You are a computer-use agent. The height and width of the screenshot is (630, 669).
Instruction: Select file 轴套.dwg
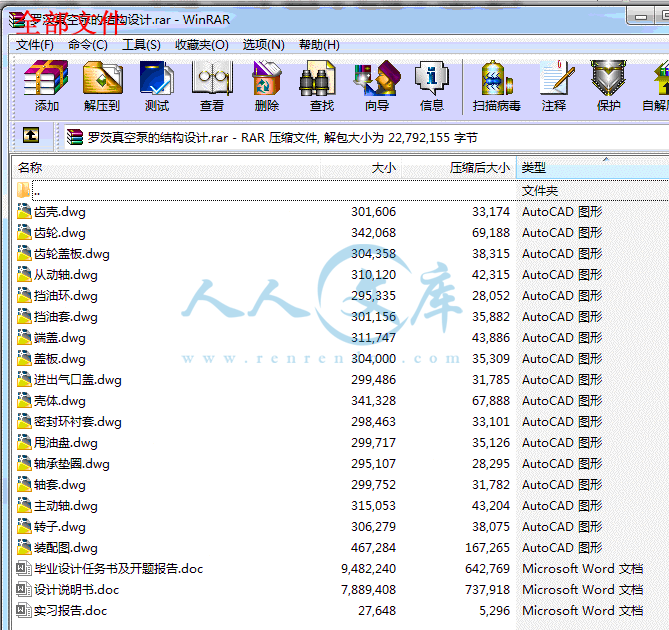60,485
